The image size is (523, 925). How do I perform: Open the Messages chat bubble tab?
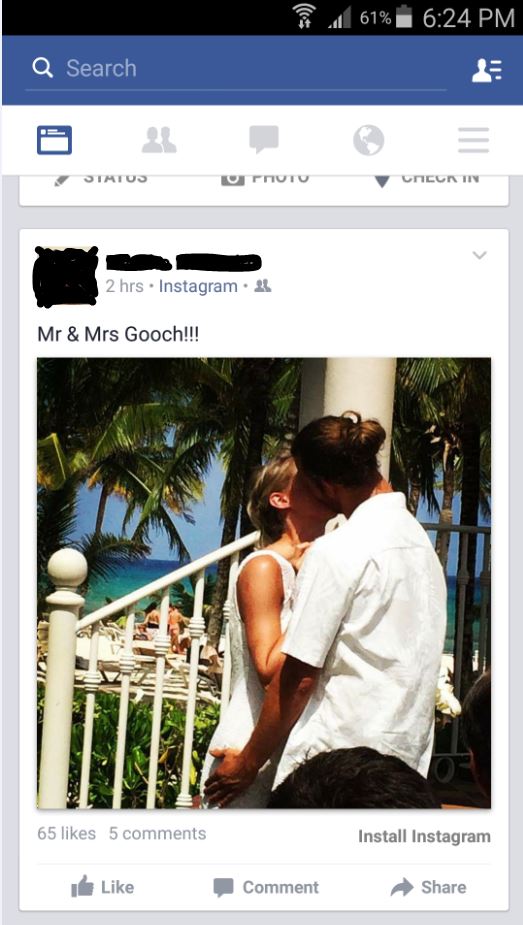point(264,140)
